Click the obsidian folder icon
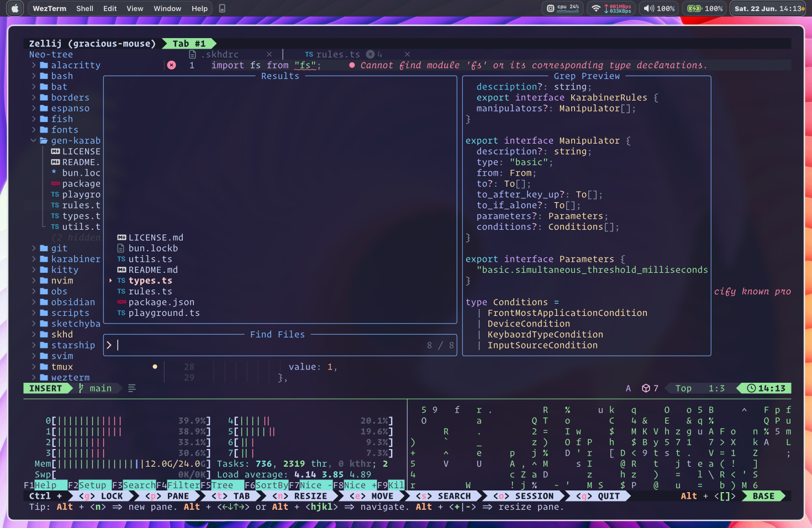812x528 pixels. [x=44, y=302]
